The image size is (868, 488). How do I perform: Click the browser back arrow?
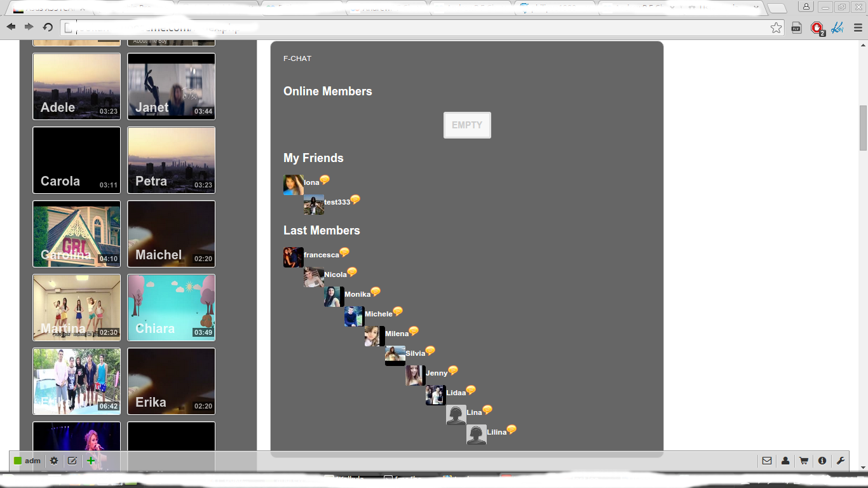[x=11, y=27]
